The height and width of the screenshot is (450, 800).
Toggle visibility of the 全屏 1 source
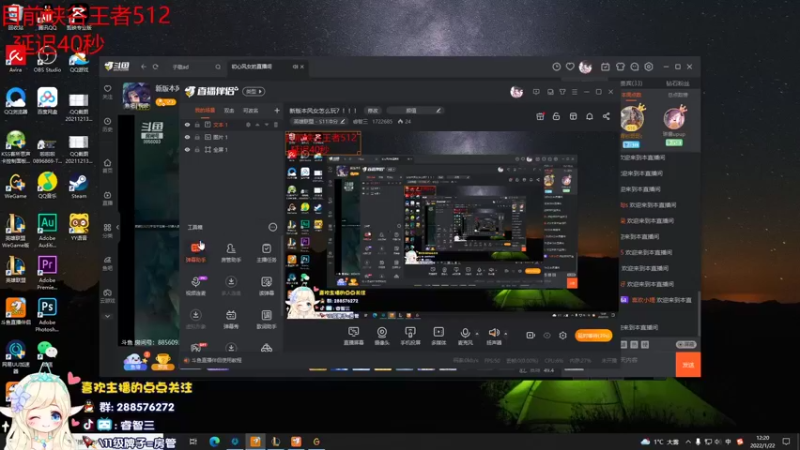click(187, 149)
